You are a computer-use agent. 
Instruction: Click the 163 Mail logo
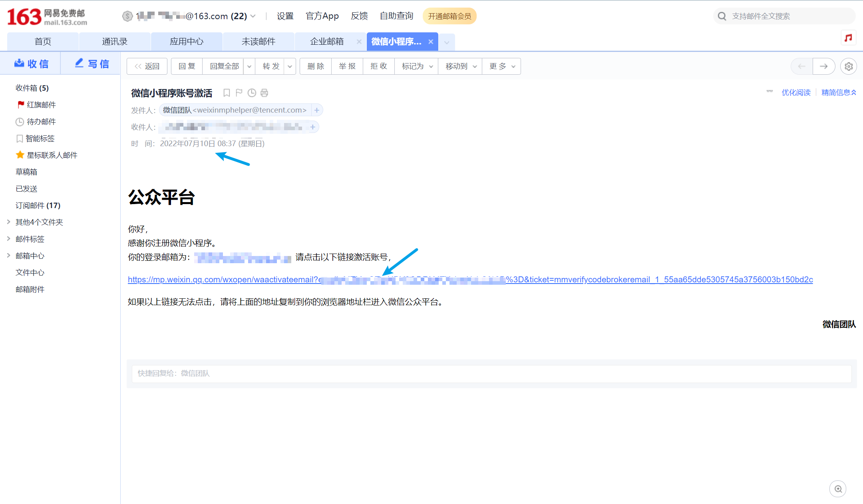tap(47, 17)
